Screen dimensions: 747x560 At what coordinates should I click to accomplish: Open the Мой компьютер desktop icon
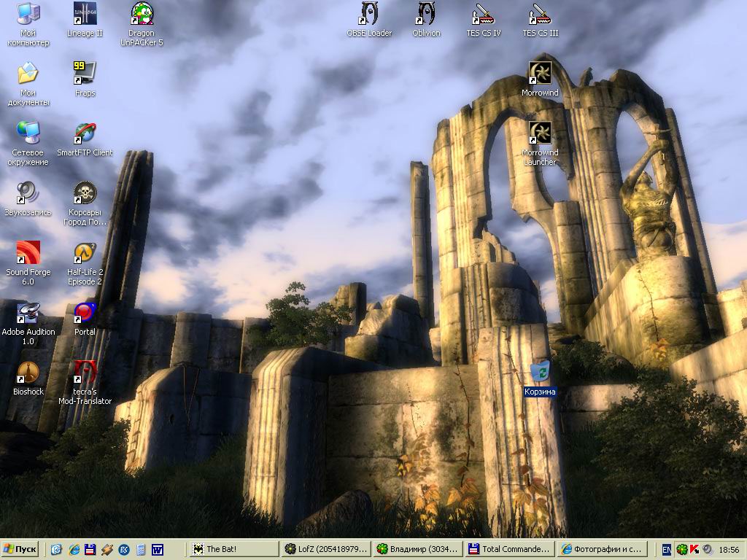tap(28, 24)
